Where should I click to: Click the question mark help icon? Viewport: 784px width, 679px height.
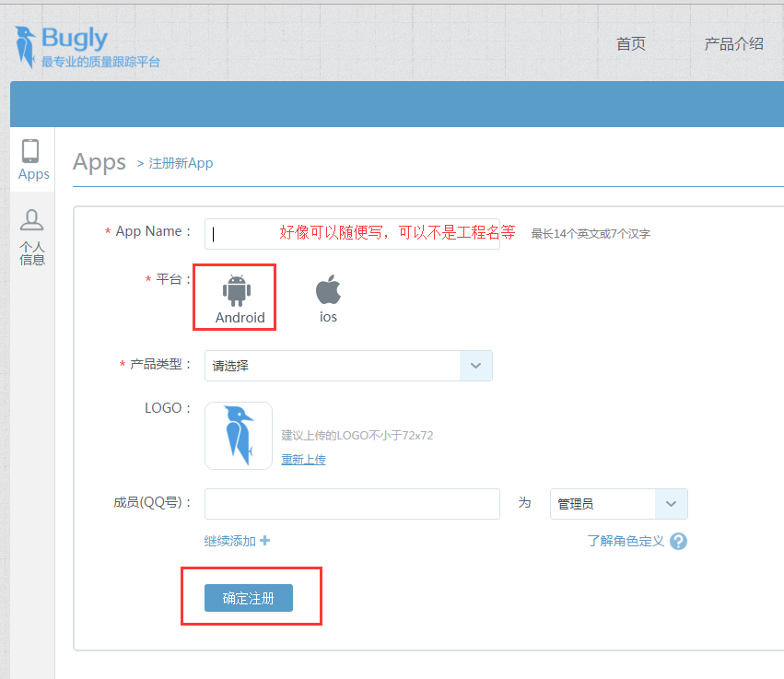678,541
